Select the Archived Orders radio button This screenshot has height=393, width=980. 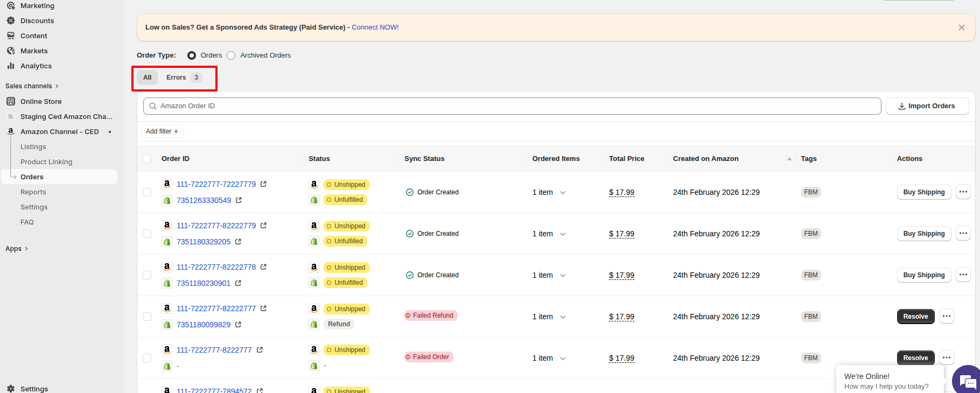[231, 55]
